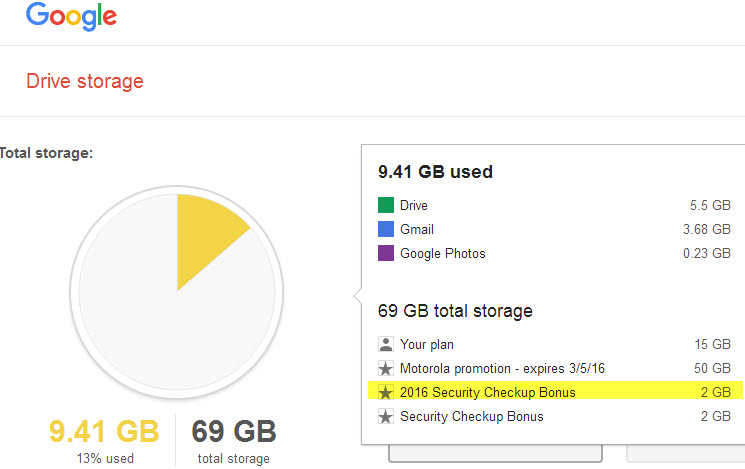
Task: Click the Google Photos label
Action: pyautogui.click(x=443, y=253)
